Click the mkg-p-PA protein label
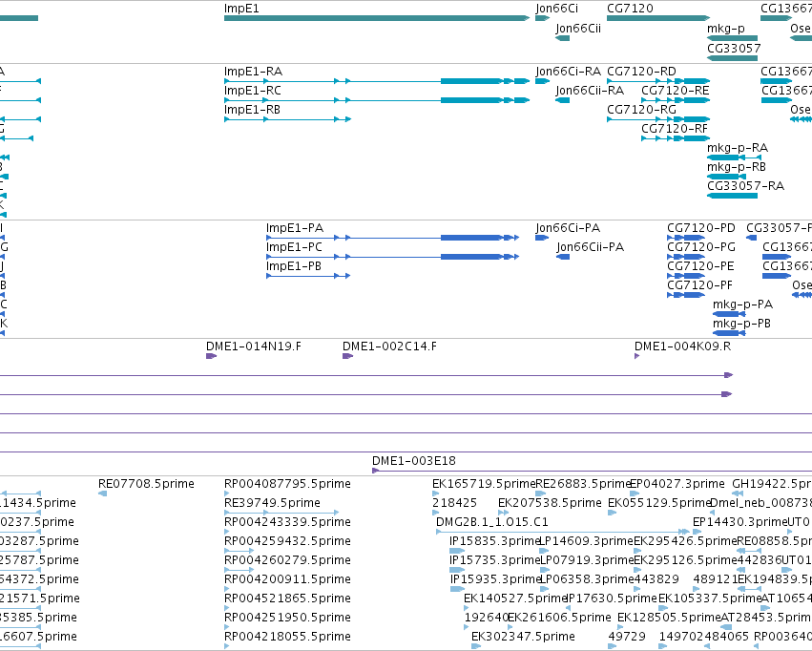 point(742,304)
